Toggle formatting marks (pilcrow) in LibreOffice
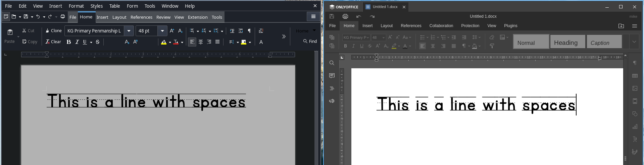 pos(249,31)
